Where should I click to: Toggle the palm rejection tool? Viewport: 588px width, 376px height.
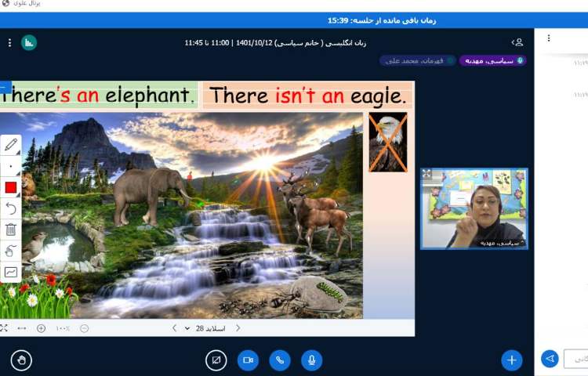11,251
